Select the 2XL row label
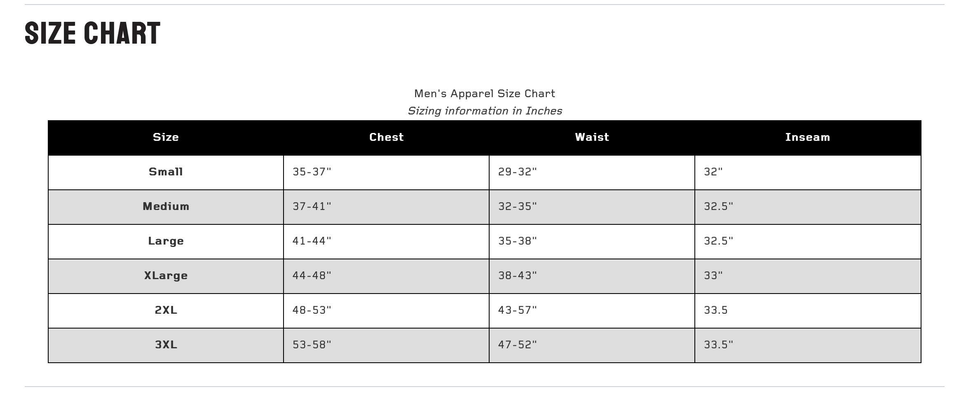Screen dimensions: 980x401 pyautogui.click(x=166, y=310)
